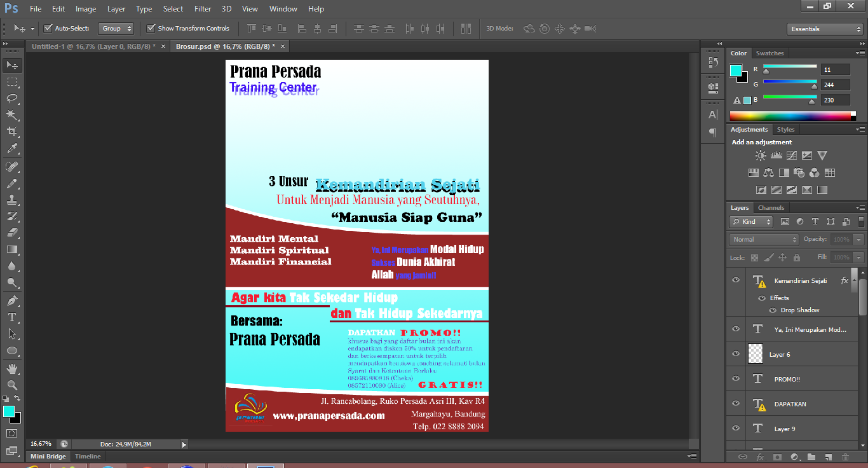Screen dimensions: 868x468
Task: Open the Essentials workspace dropdown
Action: [x=824, y=29]
